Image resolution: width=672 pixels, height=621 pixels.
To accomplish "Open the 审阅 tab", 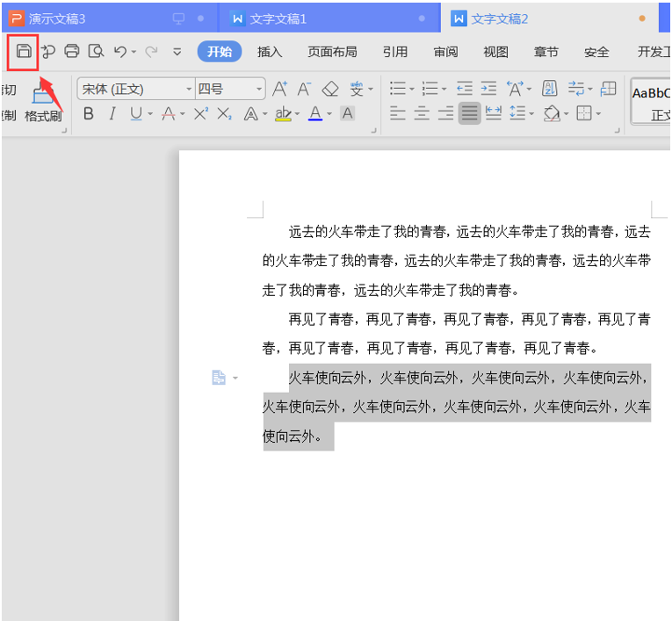I will (445, 52).
